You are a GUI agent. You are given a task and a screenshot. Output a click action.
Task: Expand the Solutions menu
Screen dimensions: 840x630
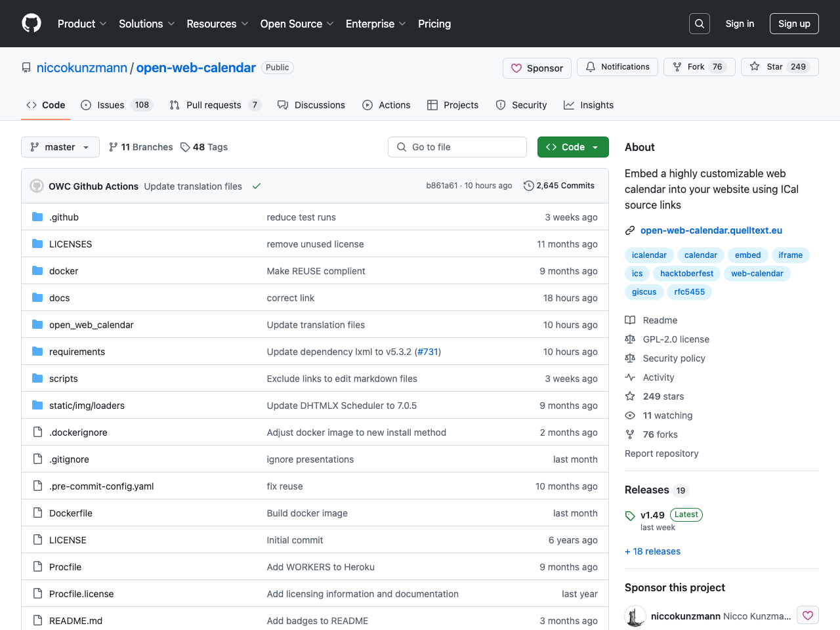pos(147,24)
